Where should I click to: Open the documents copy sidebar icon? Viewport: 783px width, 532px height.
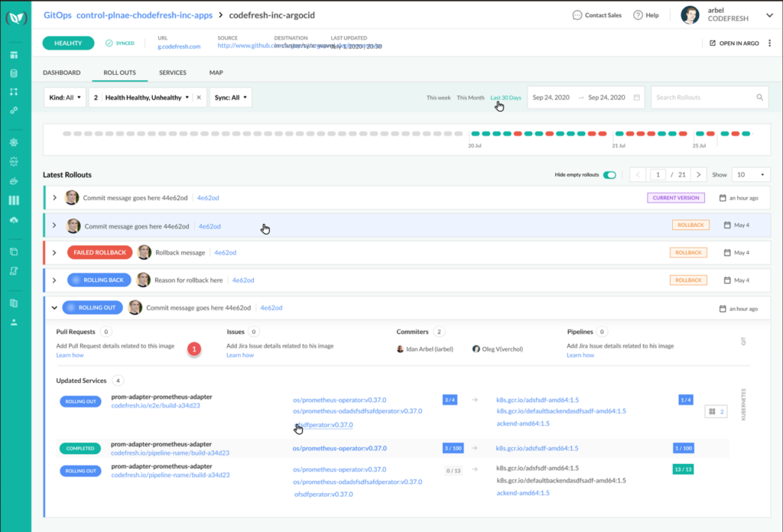pyautogui.click(x=14, y=303)
